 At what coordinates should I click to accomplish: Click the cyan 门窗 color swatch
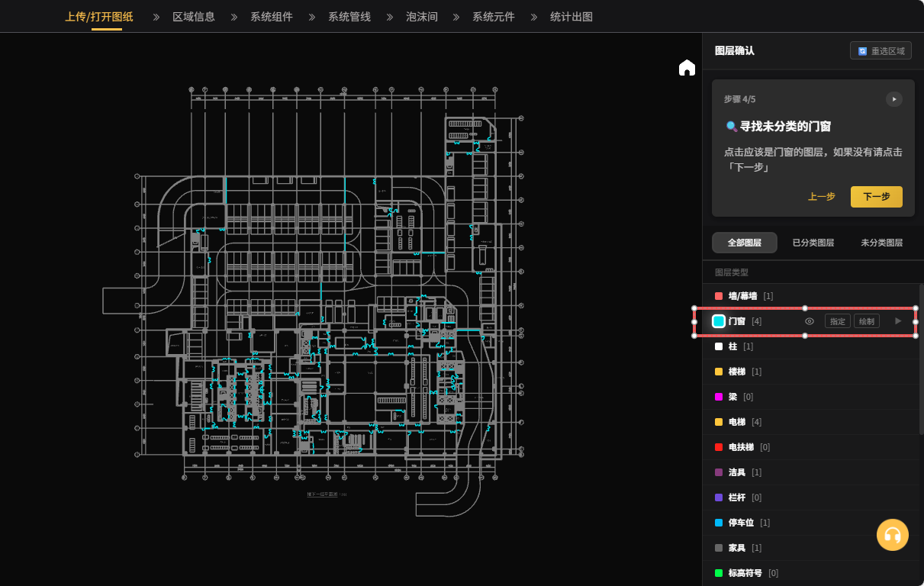[719, 321]
